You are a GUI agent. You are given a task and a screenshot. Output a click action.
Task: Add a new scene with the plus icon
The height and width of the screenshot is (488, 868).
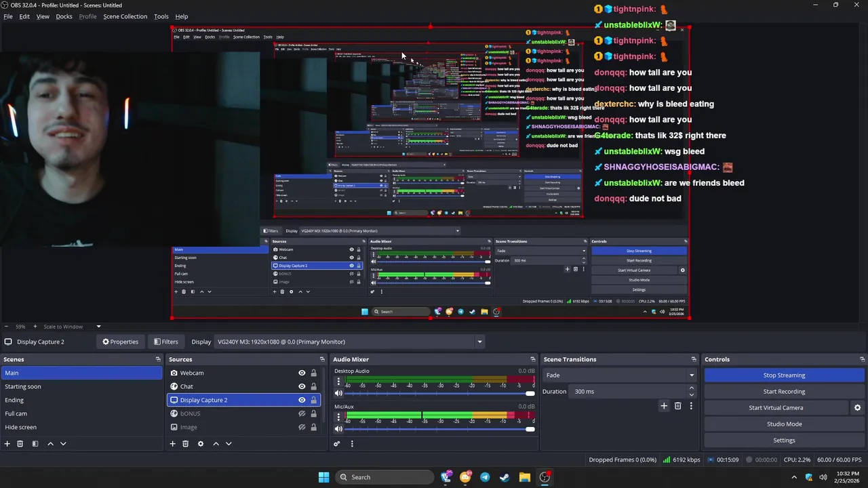[x=7, y=443]
